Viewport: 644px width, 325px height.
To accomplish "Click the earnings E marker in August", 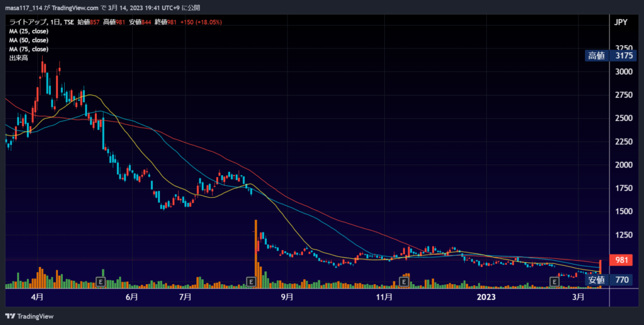I will point(252,282).
